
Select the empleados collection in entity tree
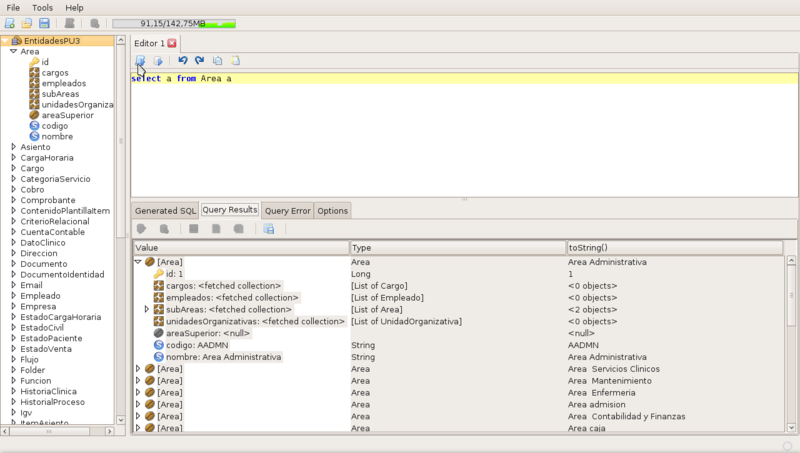pyautogui.click(x=64, y=83)
